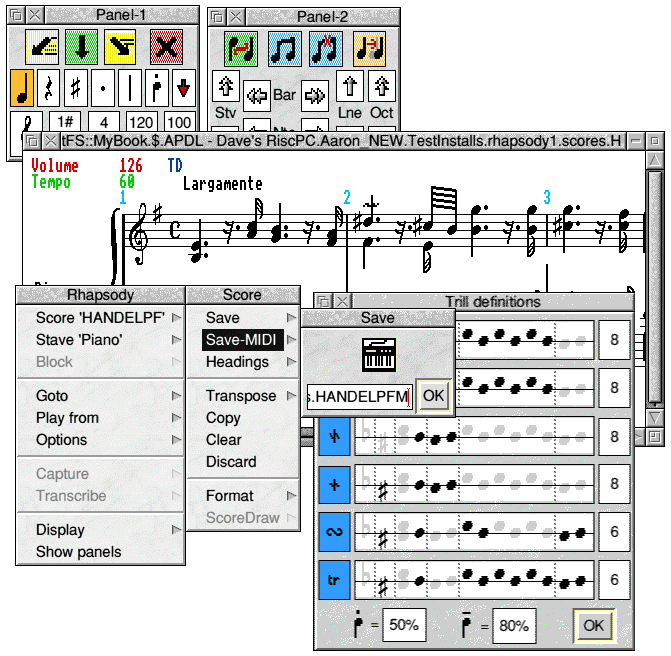Click the blue unbeam notes icon with red X
This screenshot has height=656, width=671.
326,49
